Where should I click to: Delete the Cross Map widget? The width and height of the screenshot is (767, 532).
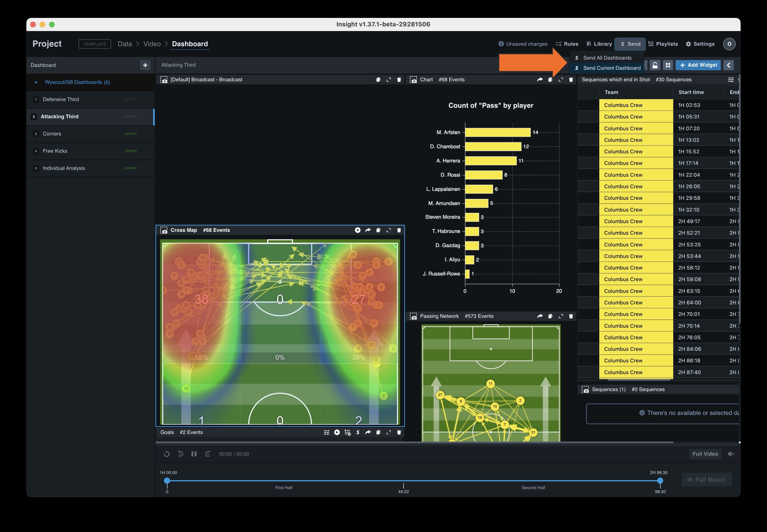click(x=399, y=230)
